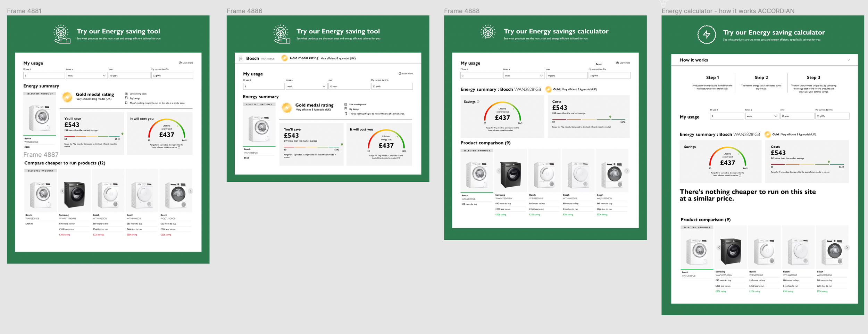868x334 pixels.
Task: Click plant-in-hand icon in Frame 4881 header
Action: pyautogui.click(x=62, y=34)
